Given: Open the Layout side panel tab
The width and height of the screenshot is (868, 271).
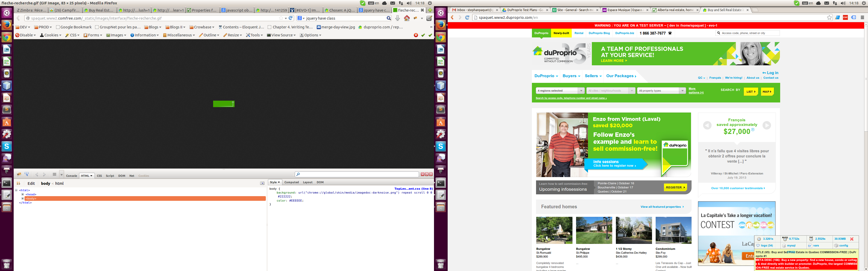Looking at the screenshot, I should [308, 182].
